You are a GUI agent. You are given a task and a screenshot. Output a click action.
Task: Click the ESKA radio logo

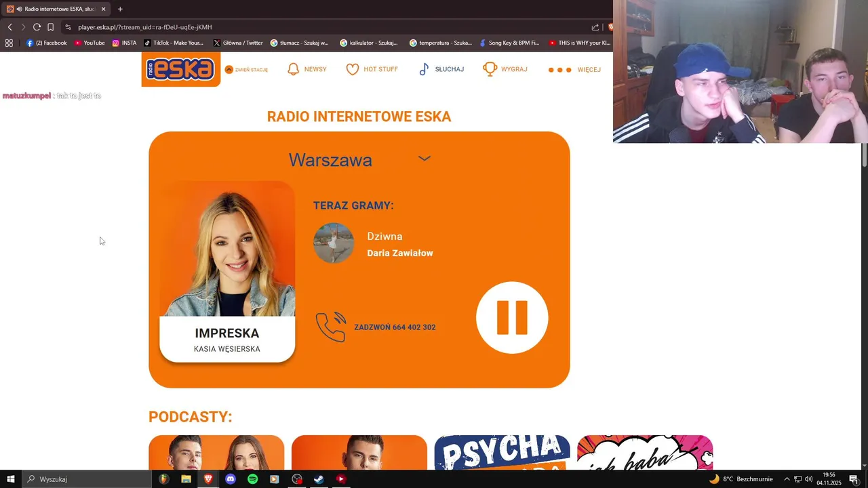click(x=181, y=69)
